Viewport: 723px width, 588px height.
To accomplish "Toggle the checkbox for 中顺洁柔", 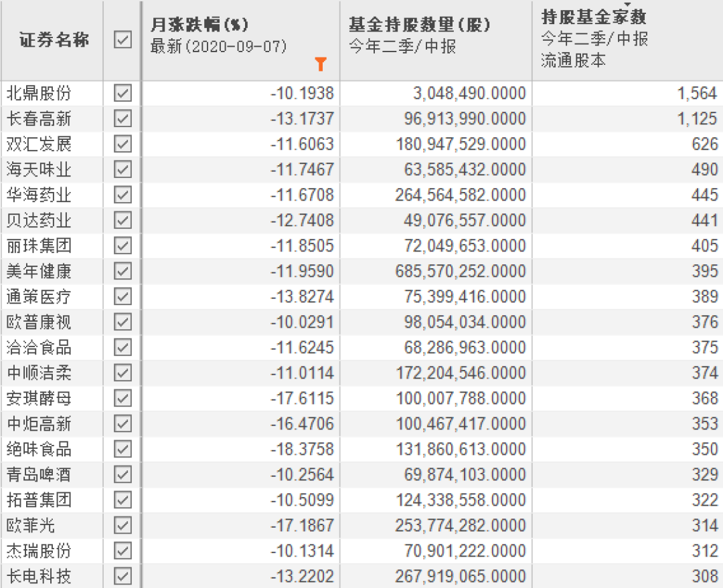I will click(123, 373).
